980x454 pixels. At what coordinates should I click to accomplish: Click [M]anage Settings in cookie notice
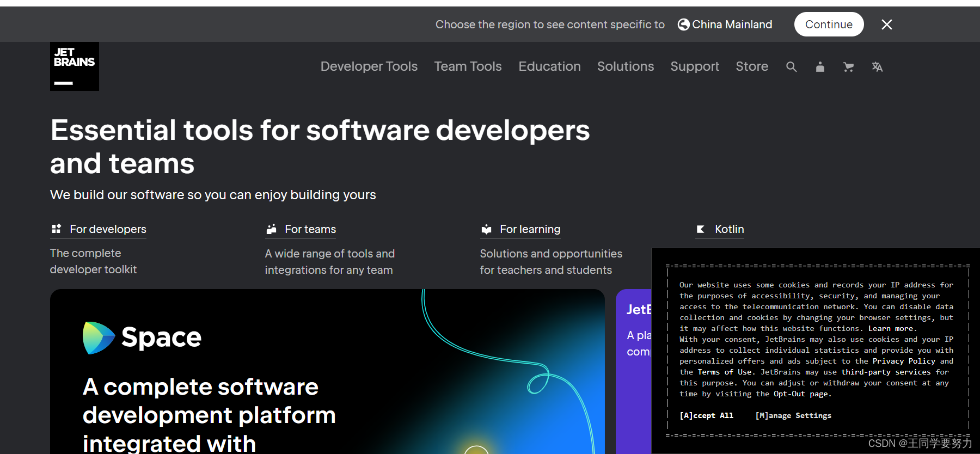pos(793,415)
